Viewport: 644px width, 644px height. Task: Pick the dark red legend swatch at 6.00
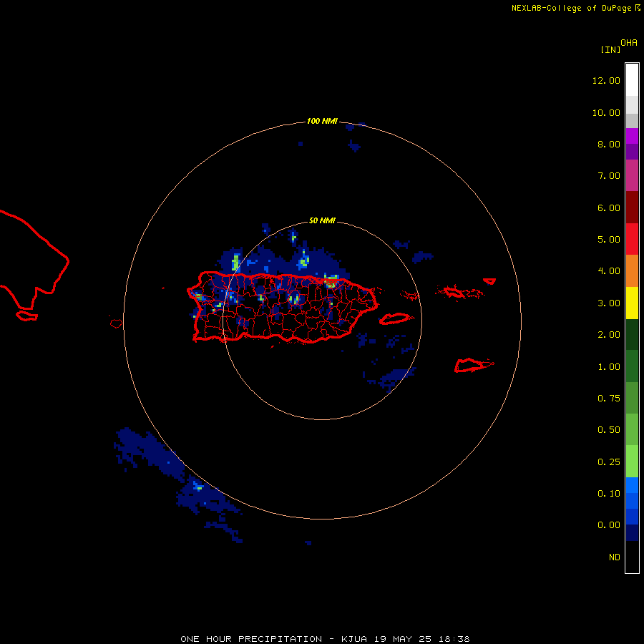632,208
